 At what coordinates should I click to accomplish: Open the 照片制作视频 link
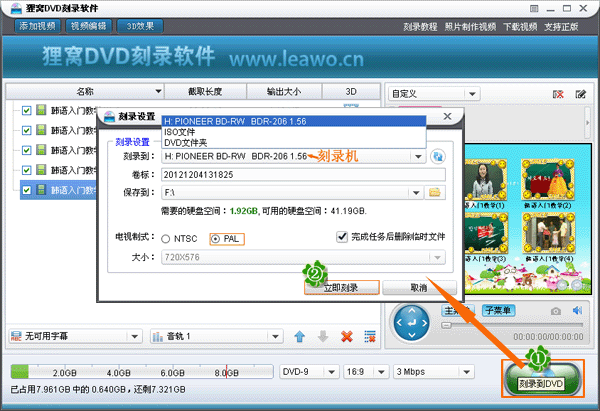(x=470, y=27)
